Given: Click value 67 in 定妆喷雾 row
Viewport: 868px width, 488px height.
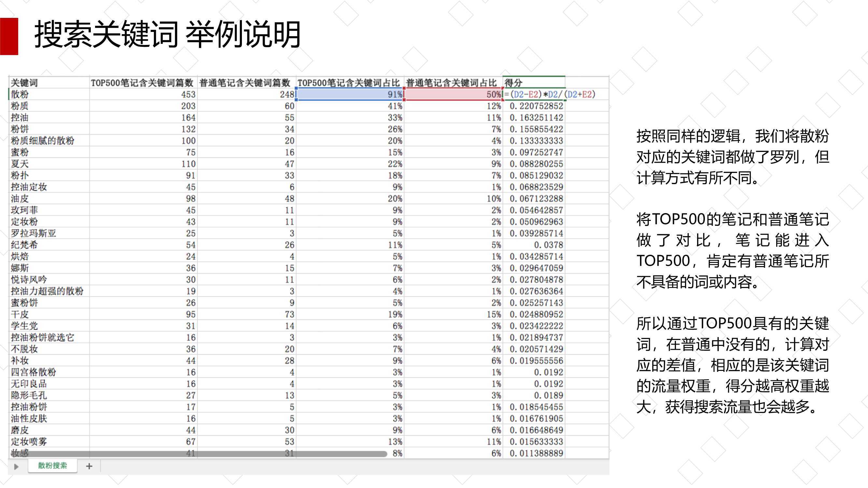Looking at the screenshot, I should 143,442.
